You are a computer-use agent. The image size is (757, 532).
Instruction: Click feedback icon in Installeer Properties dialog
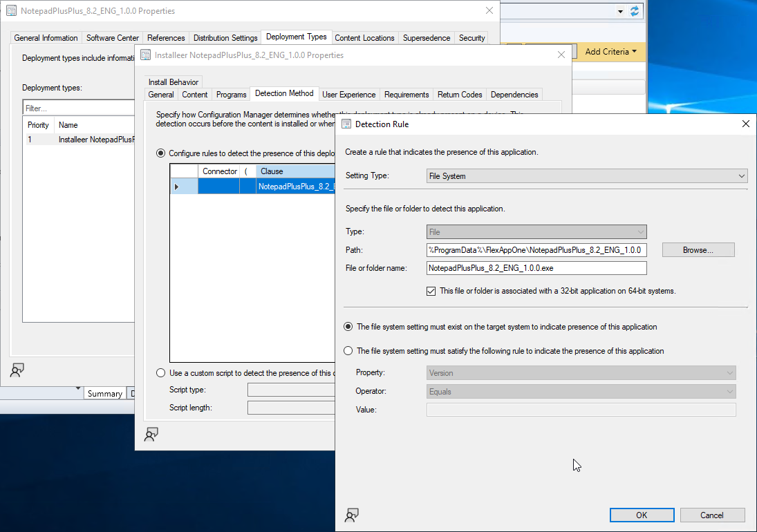coord(151,434)
